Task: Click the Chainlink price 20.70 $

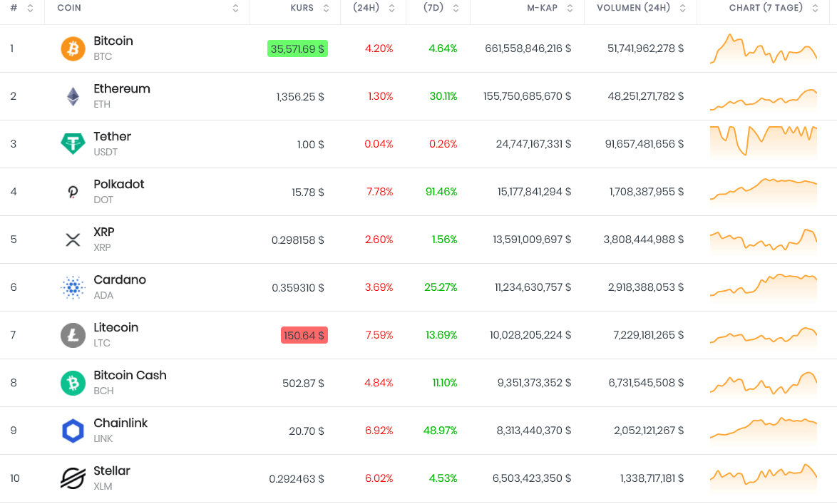Action: click(x=307, y=431)
